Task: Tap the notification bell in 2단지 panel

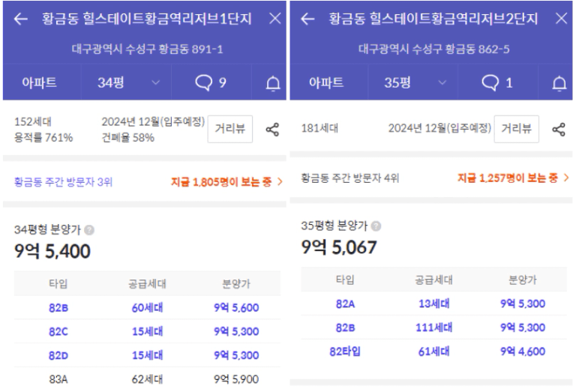Action: tap(559, 83)
